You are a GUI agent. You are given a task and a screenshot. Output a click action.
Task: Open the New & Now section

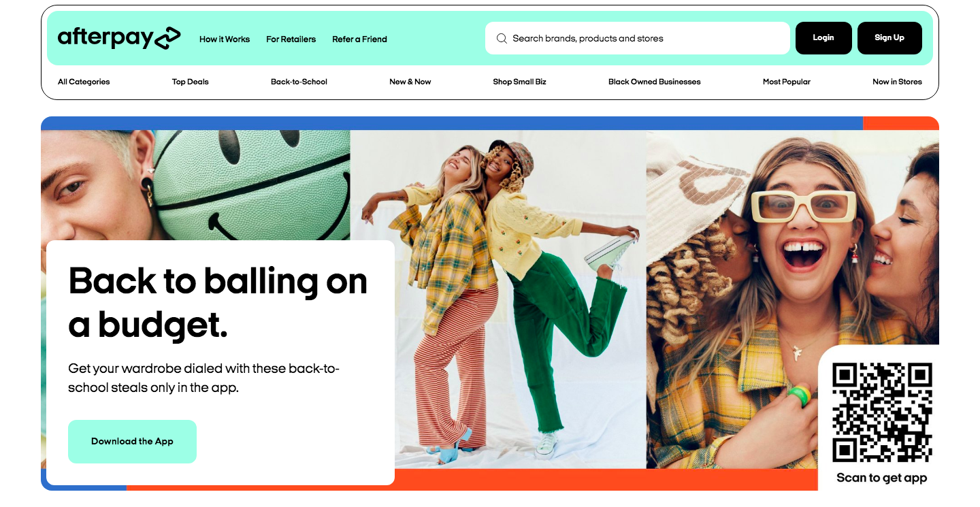pyautogui.click(x=410, y=82)
